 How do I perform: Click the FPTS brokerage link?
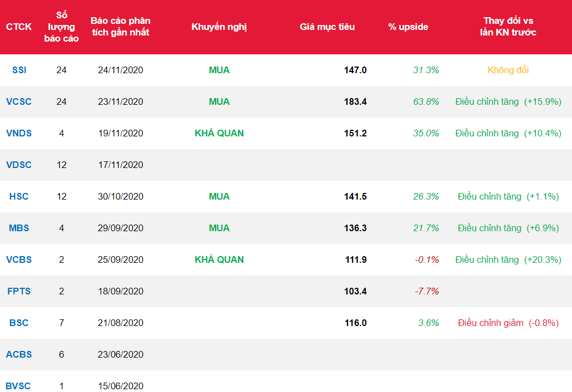[x=19, y=291]
